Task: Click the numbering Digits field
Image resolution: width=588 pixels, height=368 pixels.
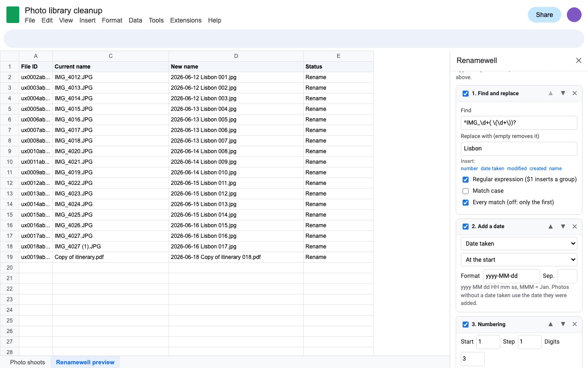Action: [x=473, y=359]
